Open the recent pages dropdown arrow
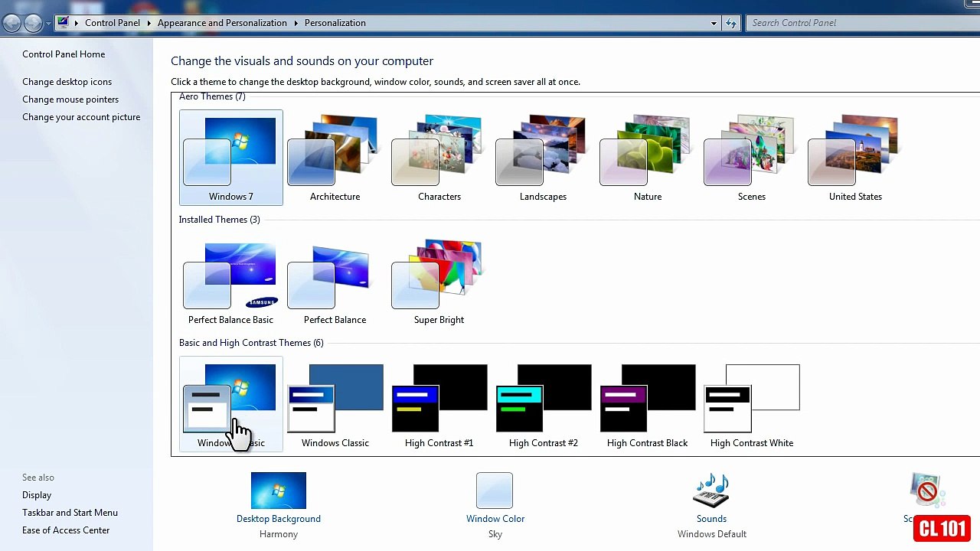The height and width of the screenshot is (551, 980). (x=48, y=24)
